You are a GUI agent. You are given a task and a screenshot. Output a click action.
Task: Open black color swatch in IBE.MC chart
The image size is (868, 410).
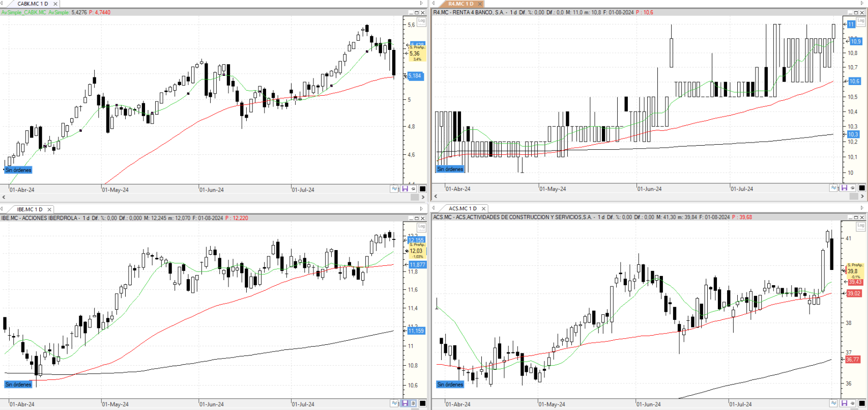[422, 403]
